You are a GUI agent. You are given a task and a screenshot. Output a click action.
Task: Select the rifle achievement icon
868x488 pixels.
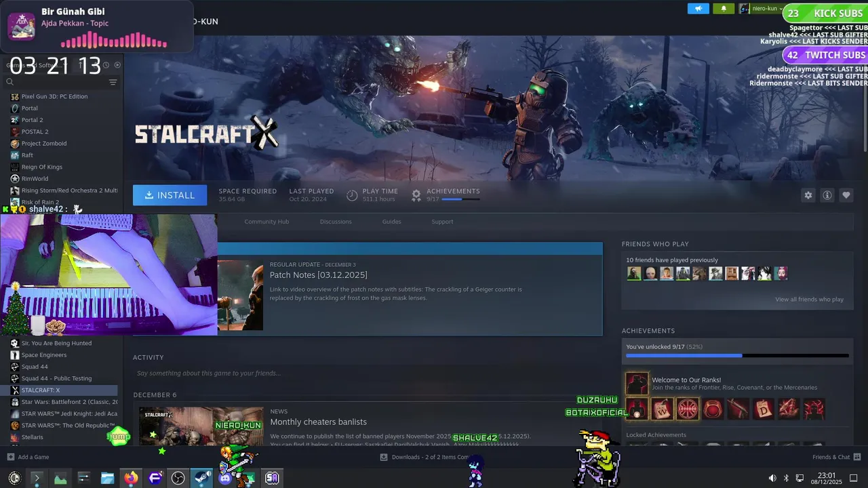738,409
